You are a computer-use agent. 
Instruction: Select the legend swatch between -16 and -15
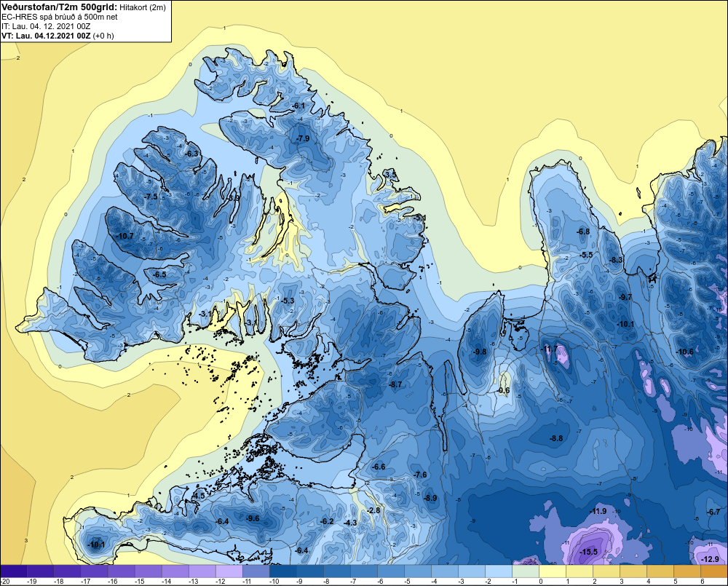pyautogui.click(x=122, y=571)
